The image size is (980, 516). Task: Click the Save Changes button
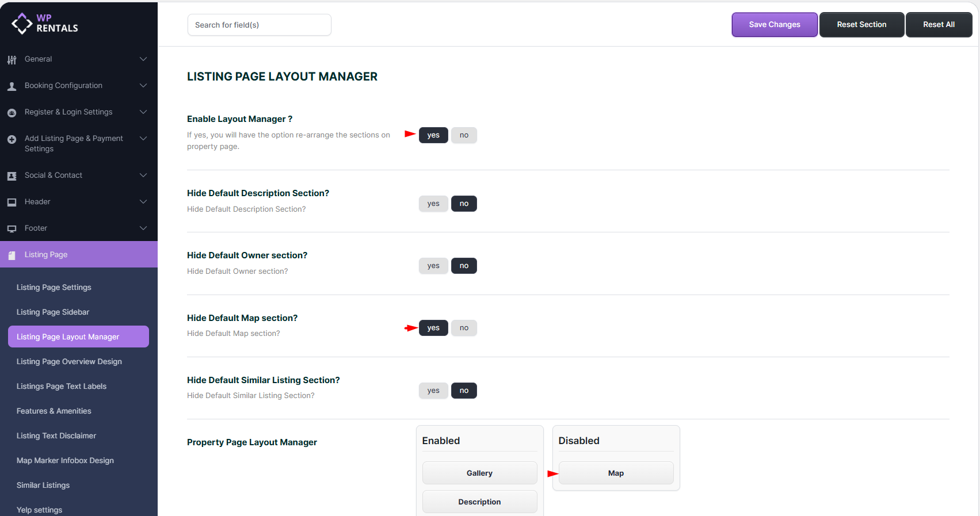pos(774,25)
